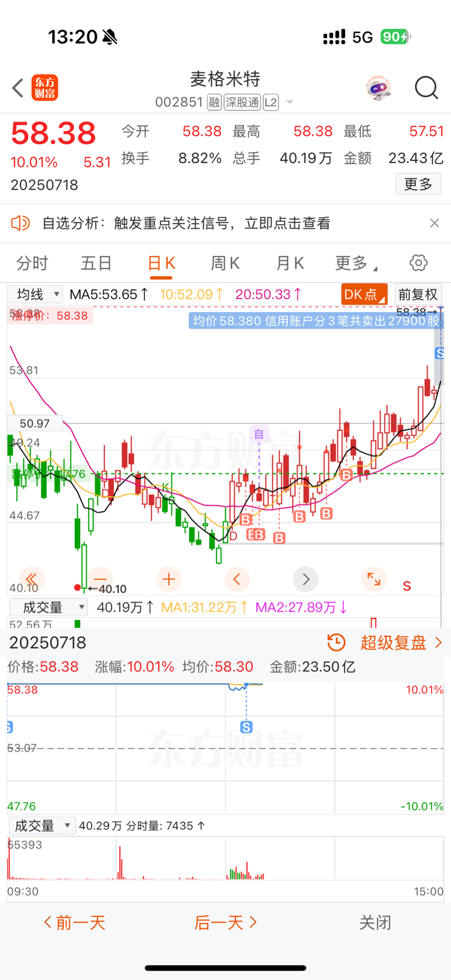Click the 深股通 badge
Image resolution: width=451 pixels, height=980 pixels.
[x=243, y=103]
